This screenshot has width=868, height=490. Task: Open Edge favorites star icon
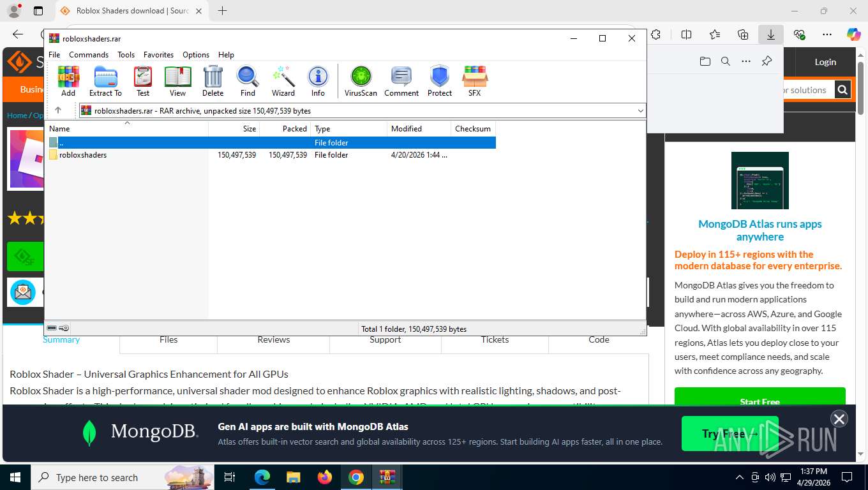pos(715,34)
